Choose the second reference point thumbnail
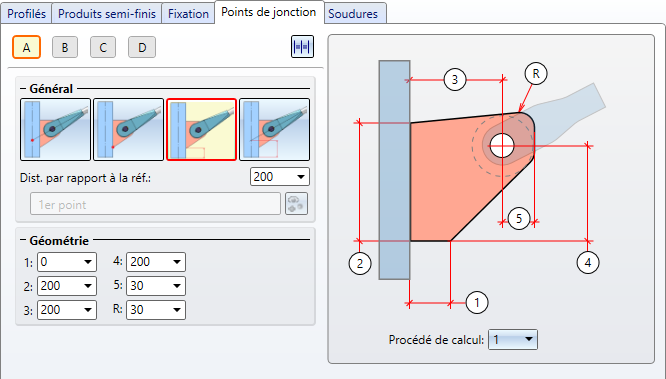The width and height of the screenshot is (666, 379). click(x=128, y=130)
